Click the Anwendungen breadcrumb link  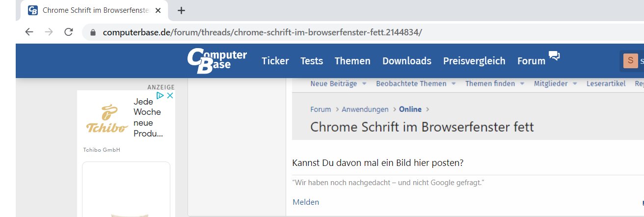click(x=365, y=109)
